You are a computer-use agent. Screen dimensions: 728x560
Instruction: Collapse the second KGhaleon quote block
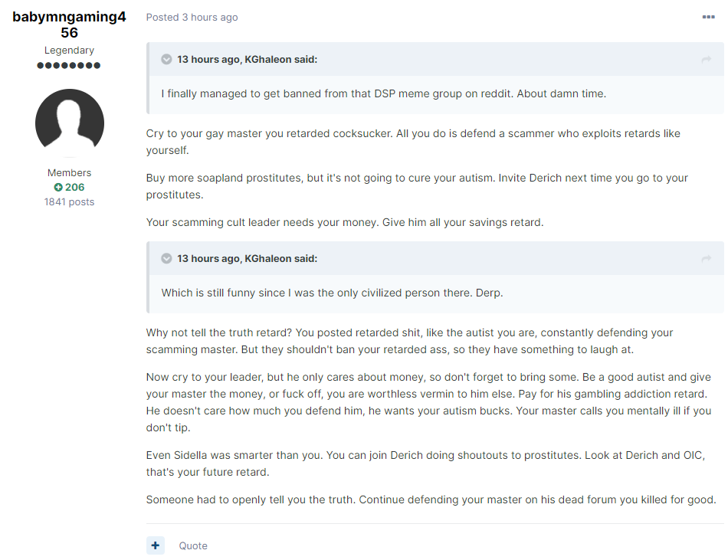click(166, 258)
